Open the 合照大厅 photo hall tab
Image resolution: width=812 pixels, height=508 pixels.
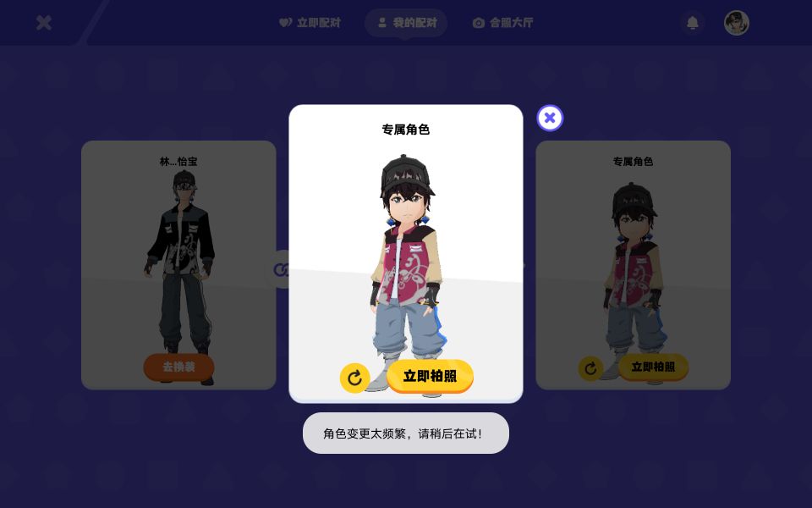pos(502,23)
